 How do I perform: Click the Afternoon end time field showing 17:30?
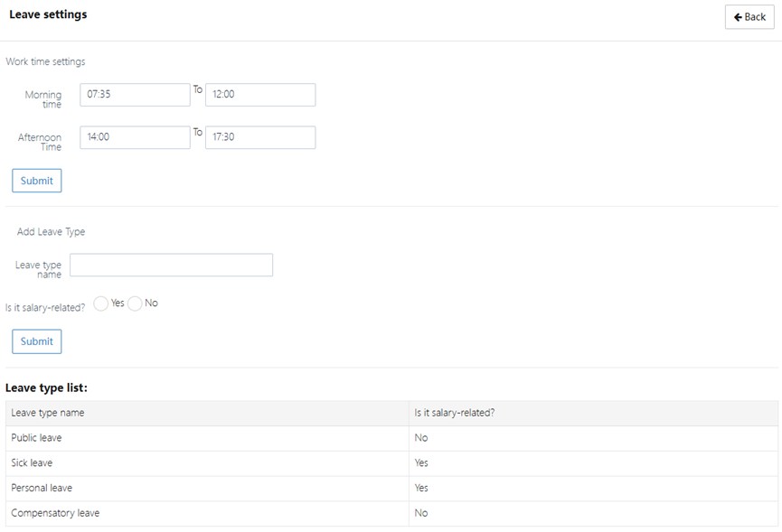coord(260,137)
